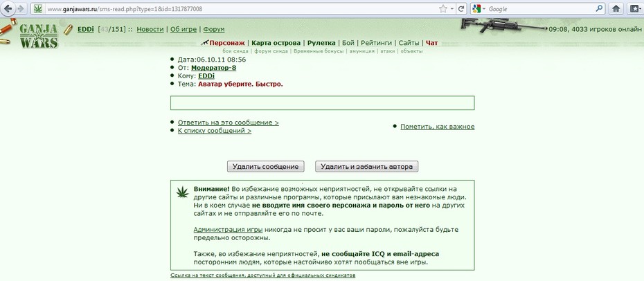Click the date text Дата:06.10.11 08:56

211,60
